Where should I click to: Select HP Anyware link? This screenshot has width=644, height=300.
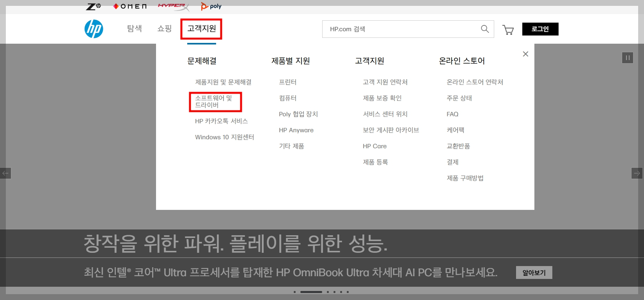point(296,130)
